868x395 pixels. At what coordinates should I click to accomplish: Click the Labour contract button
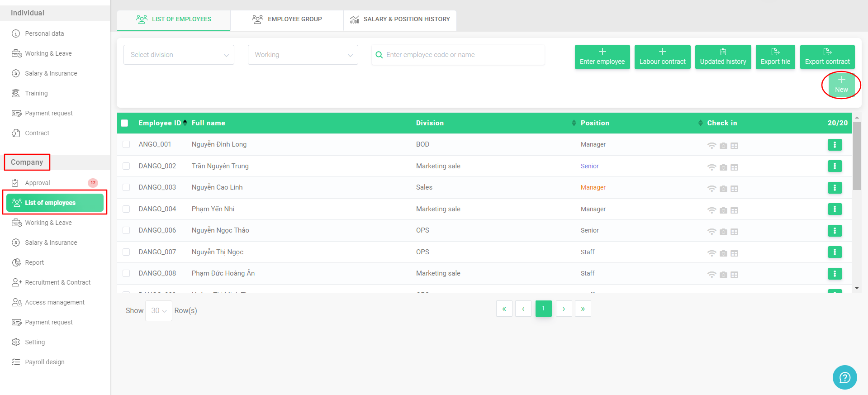663,57
